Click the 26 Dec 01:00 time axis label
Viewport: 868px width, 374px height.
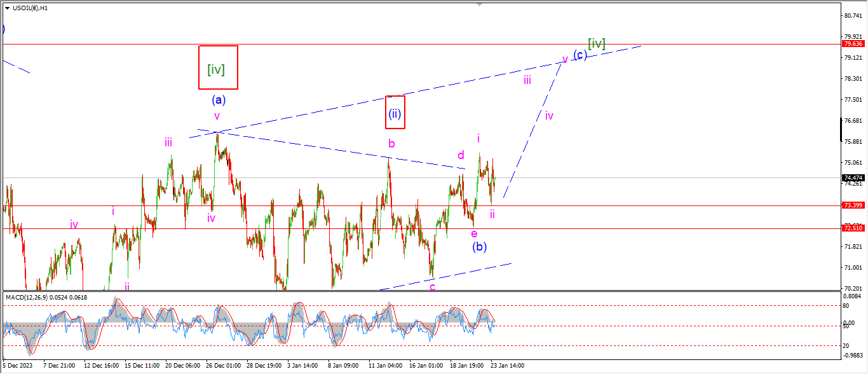(222, 366)
